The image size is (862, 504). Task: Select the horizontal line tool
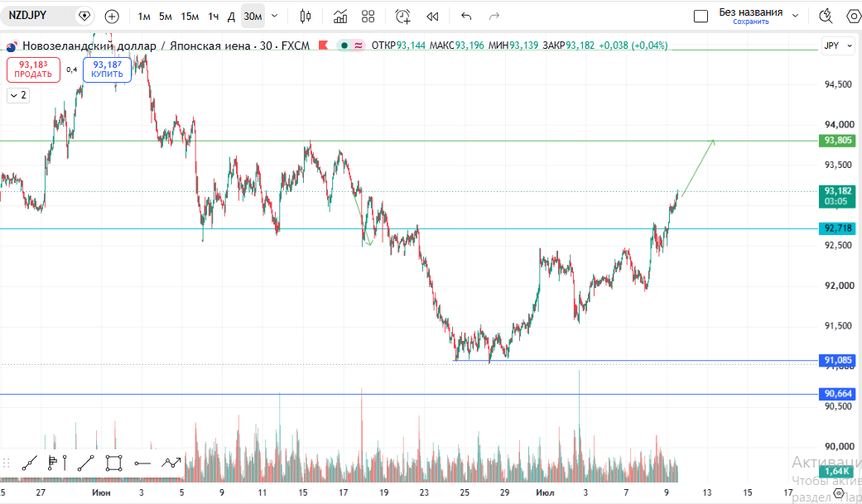coord(142,463)
